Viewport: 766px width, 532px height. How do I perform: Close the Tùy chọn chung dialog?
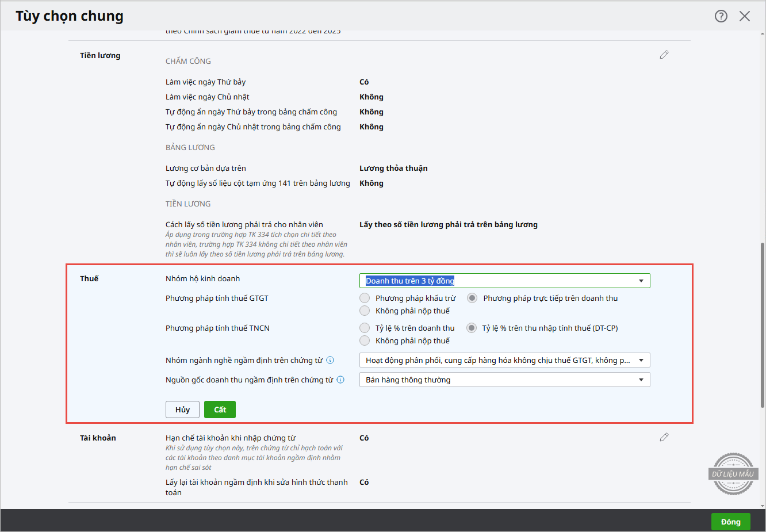click(x=745, y=16)
